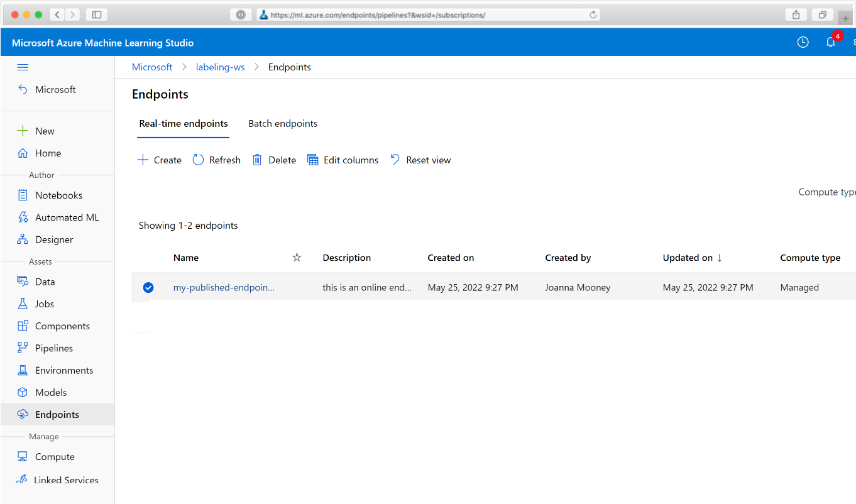This screenshot has width=856, height=504.
Task: Open the my-published-endpoint link
Action: pos(224,288)
